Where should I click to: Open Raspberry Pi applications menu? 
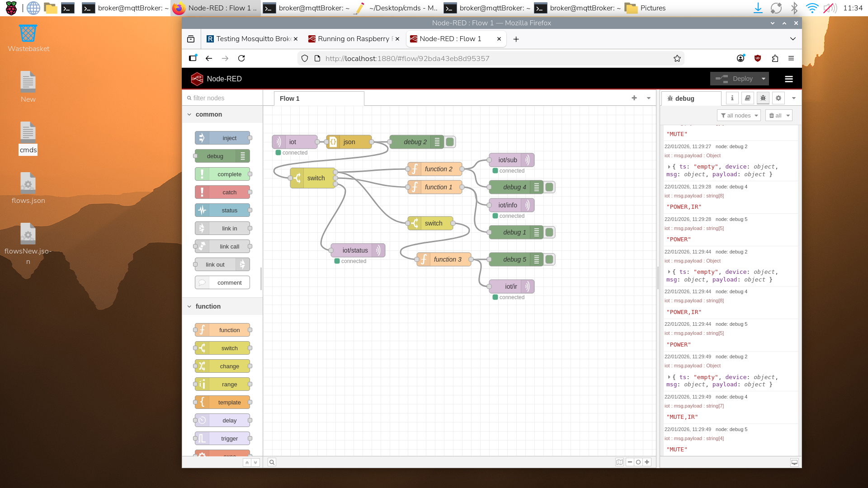point(11,8)
